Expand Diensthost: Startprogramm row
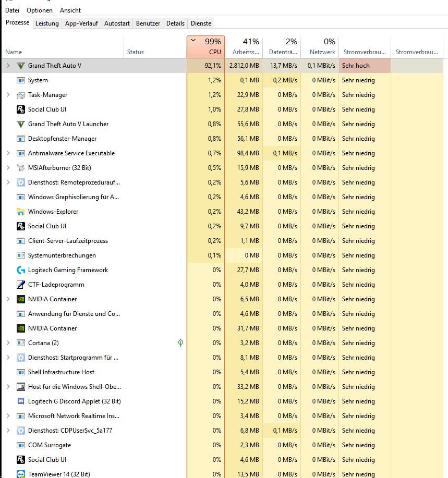Viewport: 448px width, 478px height. point(8,358)
